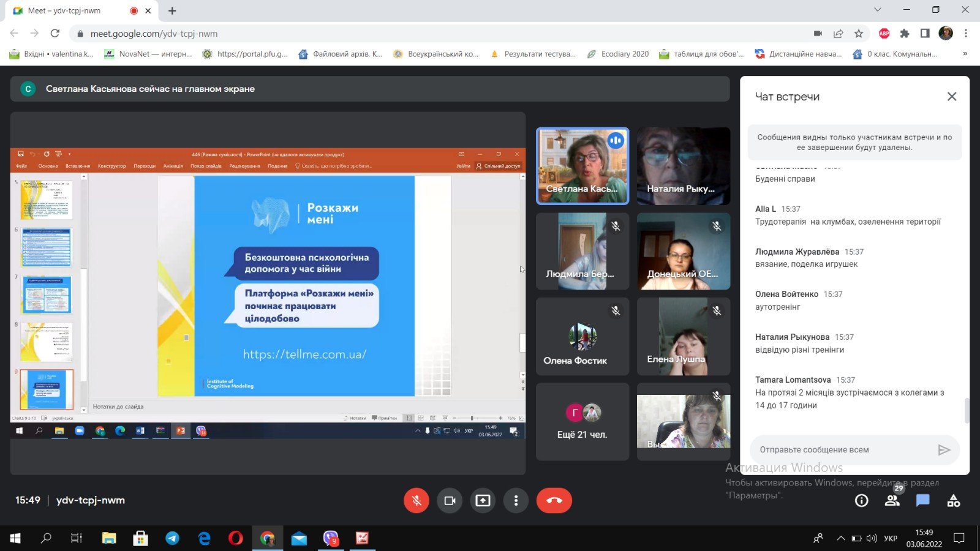Screen dimensions: 980x551
Task: Select Людмила Бер... video tile
Action: pos(582,251)
